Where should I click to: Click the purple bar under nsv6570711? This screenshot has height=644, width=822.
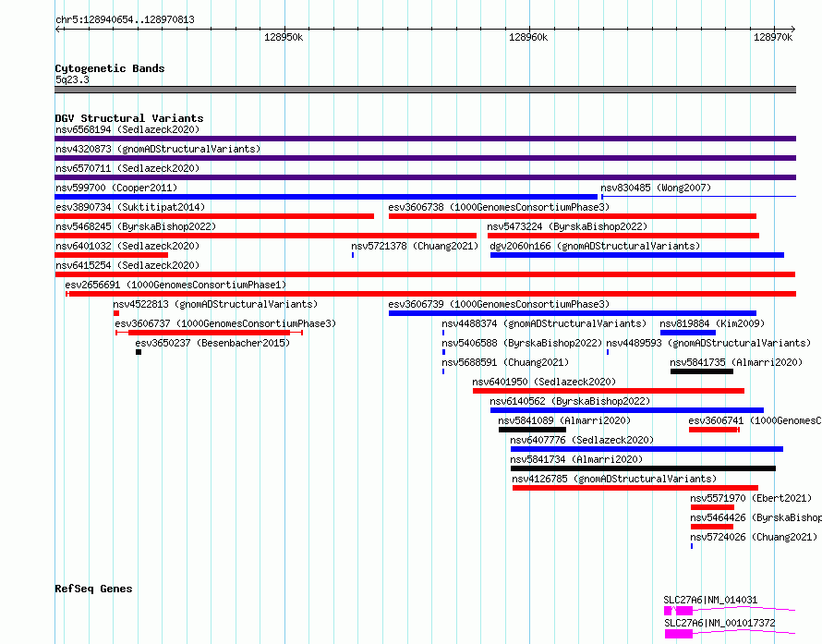(425, 177)
